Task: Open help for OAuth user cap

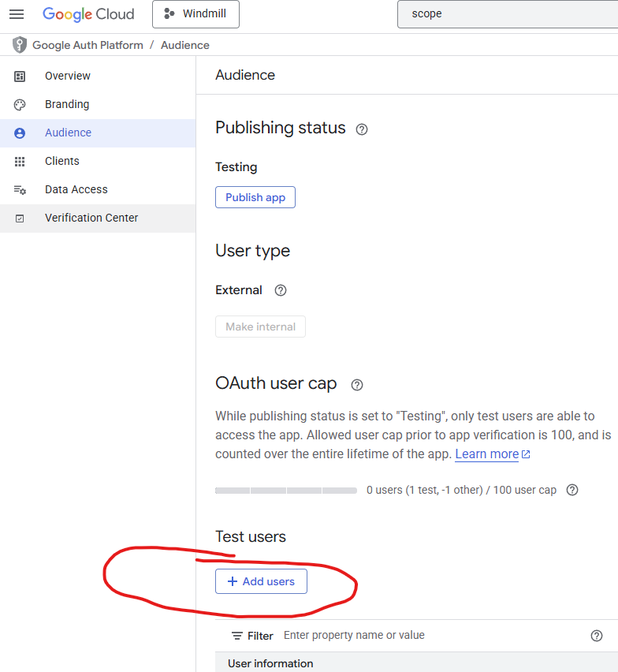Action: [x=357, y=385]
